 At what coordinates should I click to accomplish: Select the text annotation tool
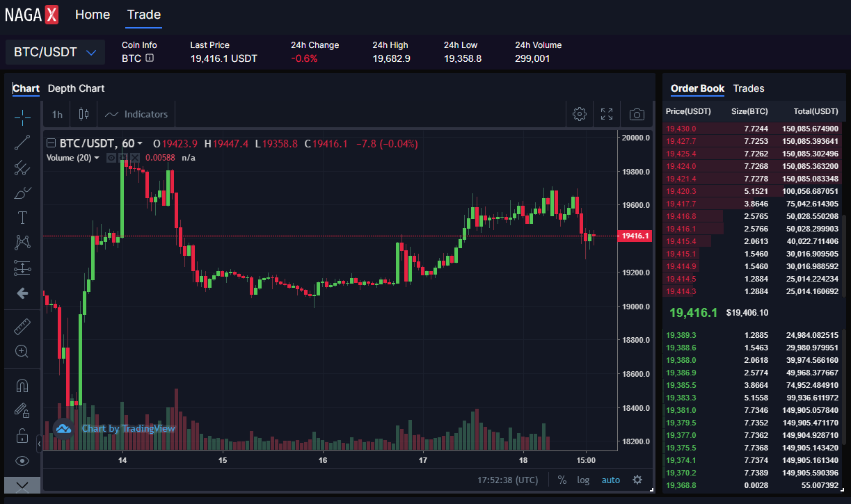coord(22,218)
